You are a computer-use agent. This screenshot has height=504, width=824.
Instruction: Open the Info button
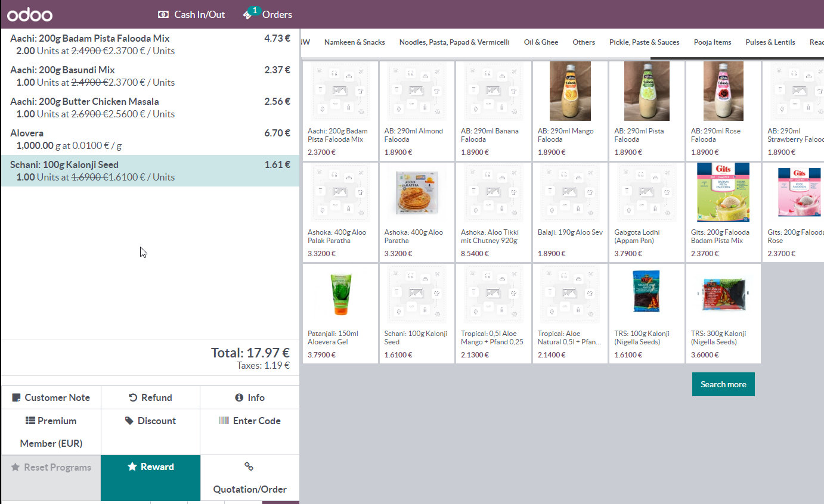250,397
